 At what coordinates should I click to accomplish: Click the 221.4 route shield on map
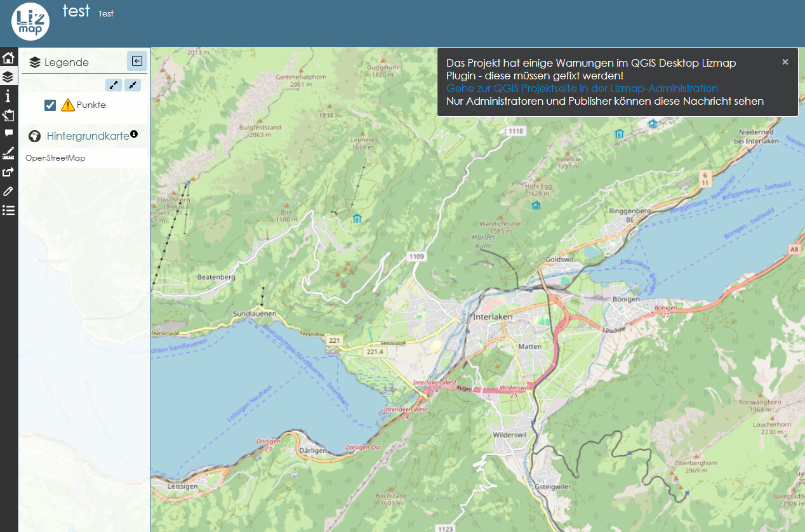[x=375, y=351]
